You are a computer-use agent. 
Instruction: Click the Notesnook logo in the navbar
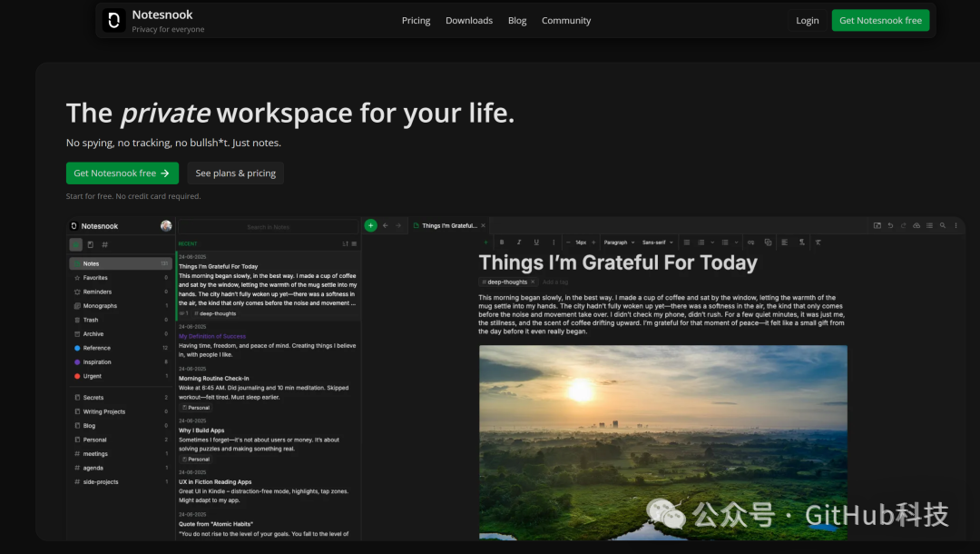[x=114, y=20]
